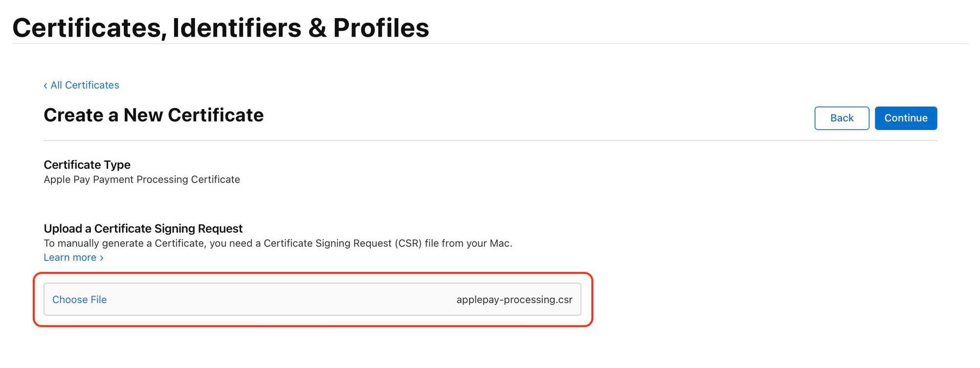Click the left-facing chevron before All Certificates

coord(46,85)
